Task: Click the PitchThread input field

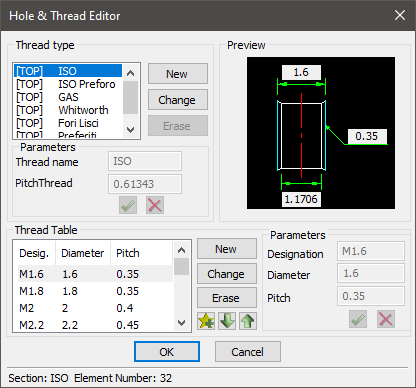Action: pos(145,184)
